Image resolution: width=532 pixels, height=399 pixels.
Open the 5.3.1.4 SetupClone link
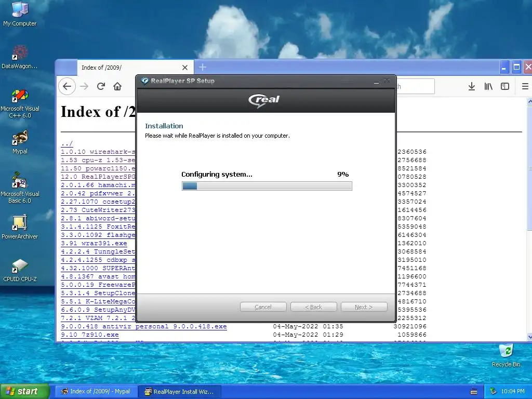tap(98, 293)
